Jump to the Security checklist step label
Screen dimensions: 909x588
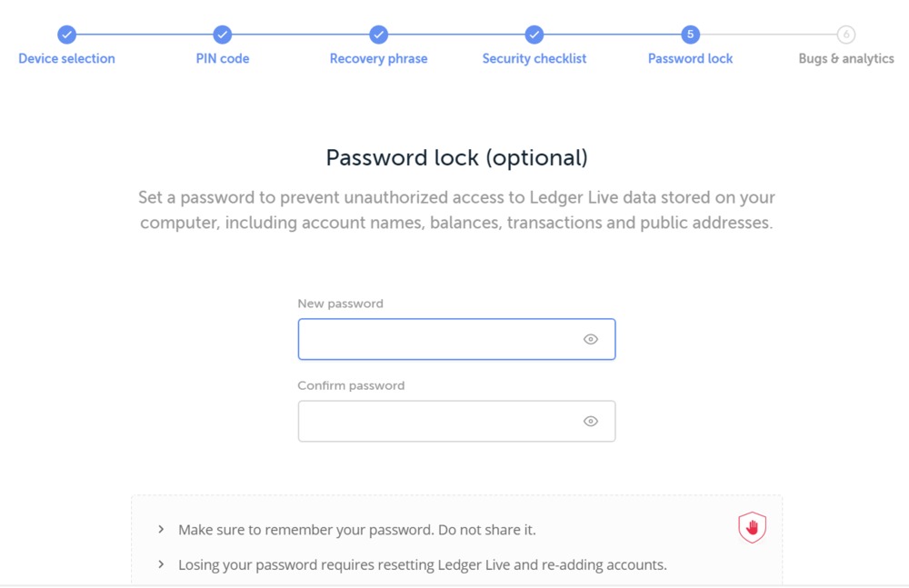pos(534,58)
